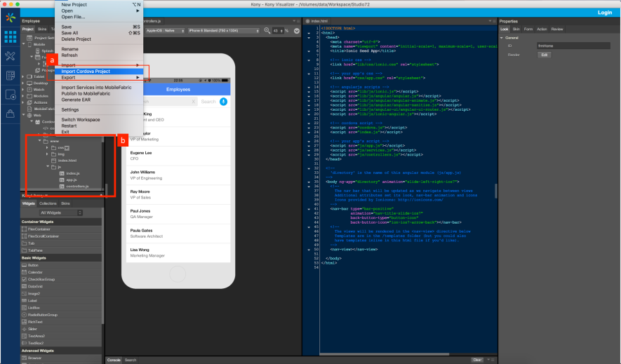Viewport: 621px width, 364px height.
Task: Click the horizontal scrollbar under code editor
Action: (384, 354)
